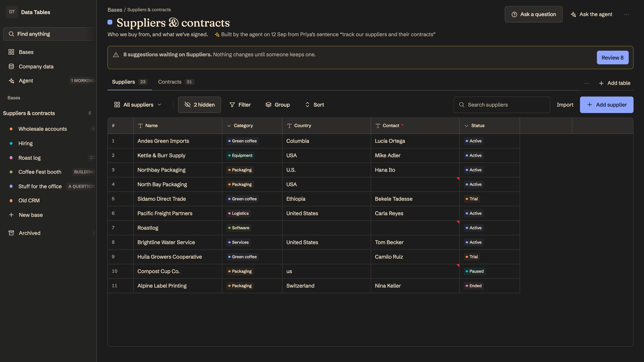644x362 pixels.
Task: Click the Review 8 button
Action: tap(612, 58)
